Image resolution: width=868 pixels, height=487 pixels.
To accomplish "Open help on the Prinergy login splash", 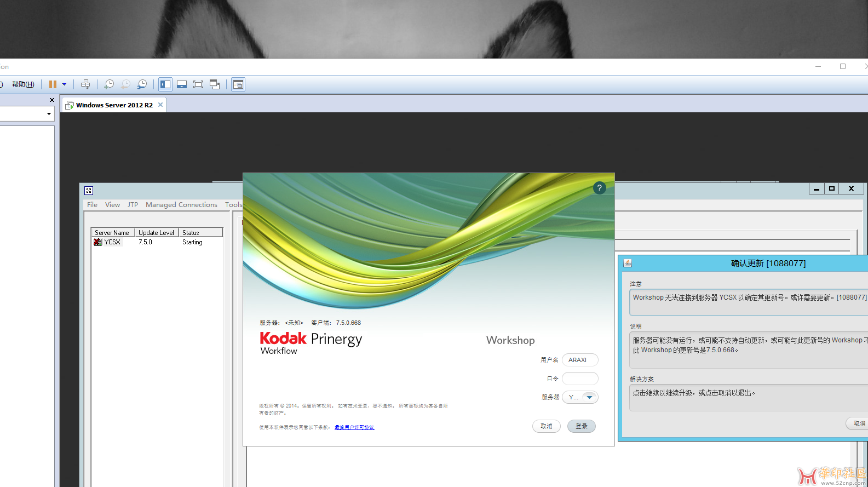I will [600, 188].
